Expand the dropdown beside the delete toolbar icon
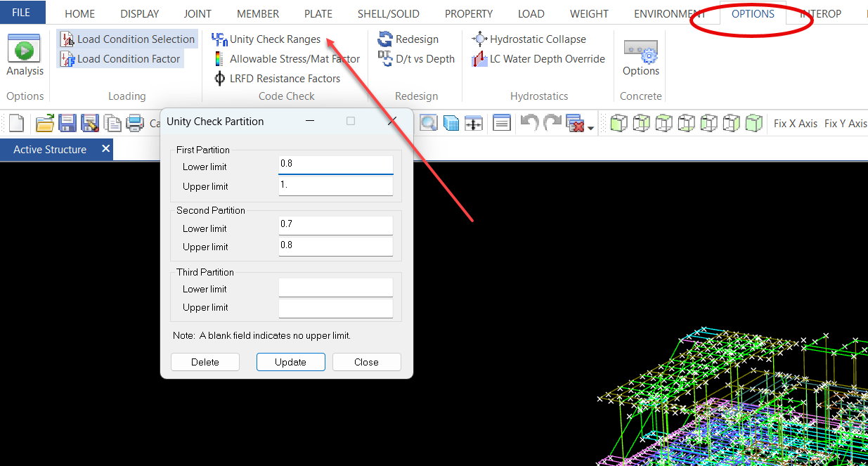This screenshot has width=868, height=466. tap(590, 124)
